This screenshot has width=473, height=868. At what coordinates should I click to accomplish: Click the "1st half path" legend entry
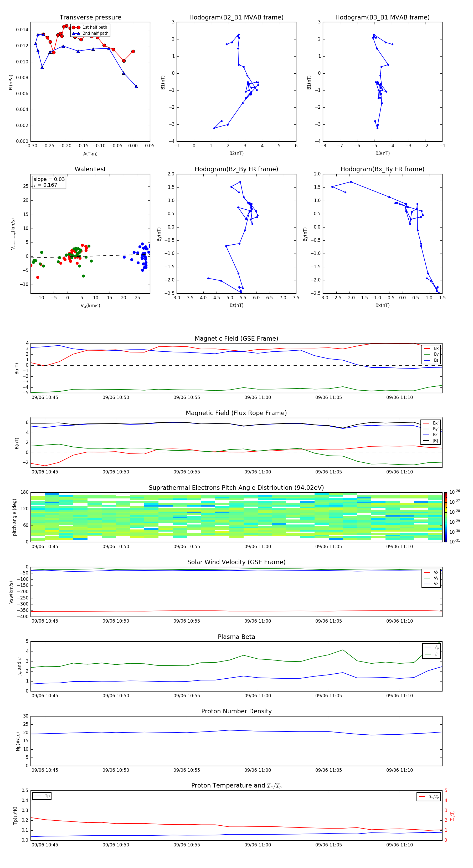[x=90, y=27]
